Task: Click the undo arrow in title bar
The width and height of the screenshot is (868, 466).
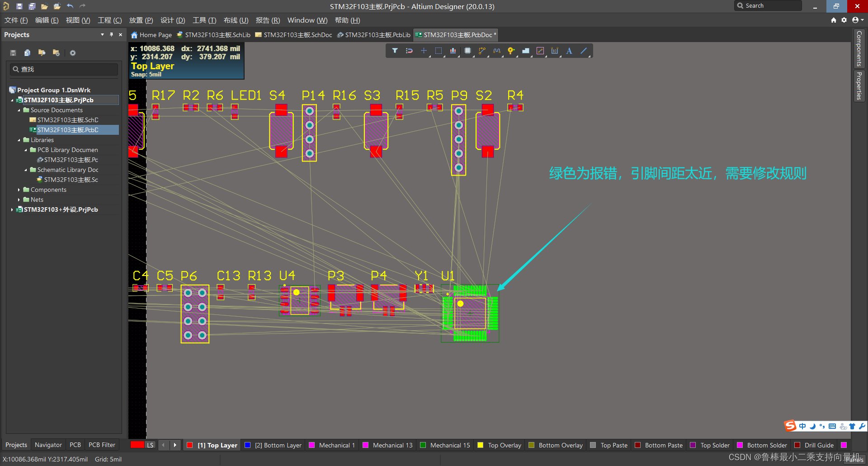Action: pyautogui.click(x=70, y=6)
